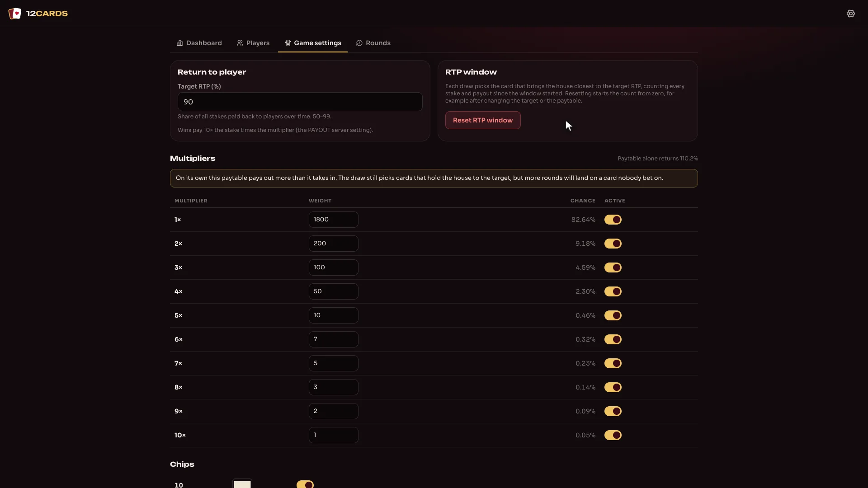Focus the 9× weight field showing 2
This screenshot has height=488, width=868.
(334, 411)
